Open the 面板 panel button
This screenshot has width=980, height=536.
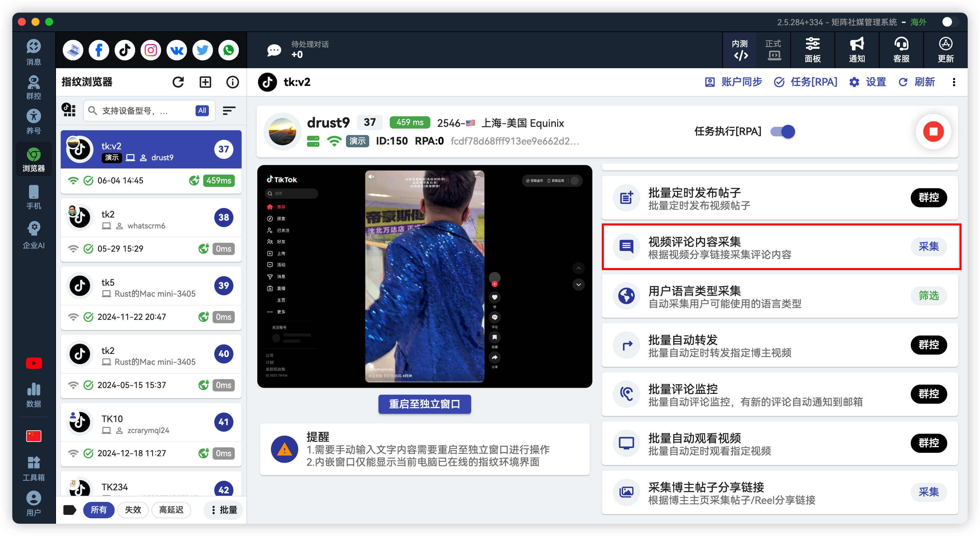click(812, 50)
